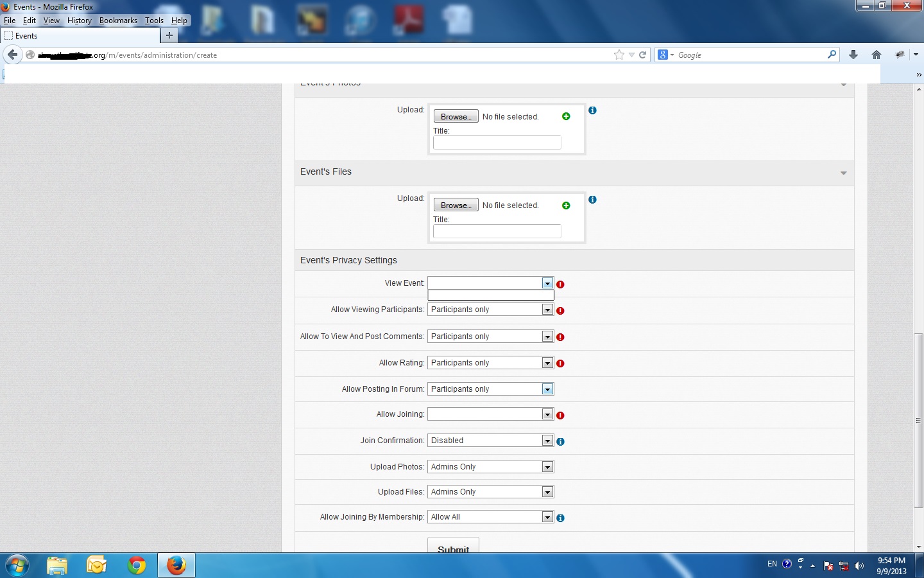Open Firefox home page icon
This screenshot has height=578, width=924.
point(877,55)
